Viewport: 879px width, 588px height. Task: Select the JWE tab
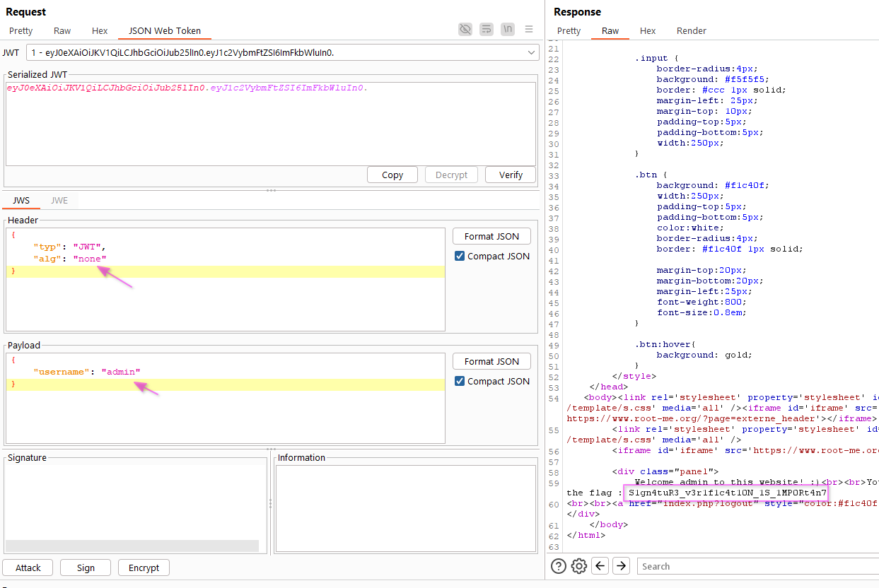point(59,200)
